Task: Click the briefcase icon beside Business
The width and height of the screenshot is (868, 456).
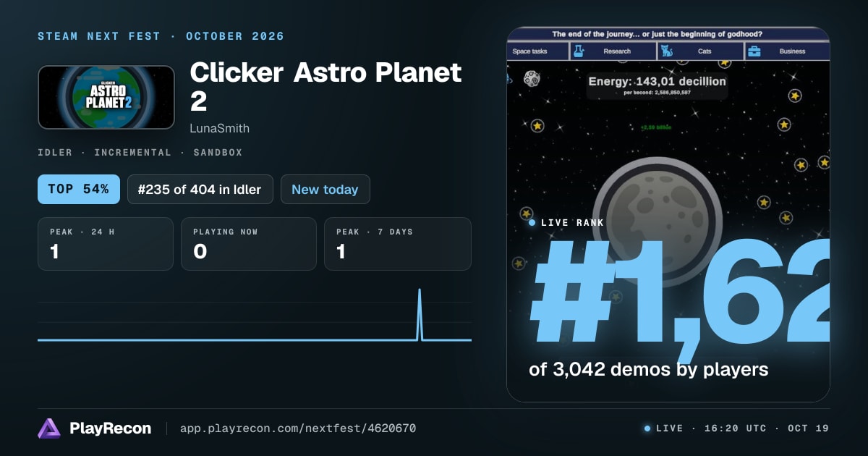Action: tap(754, 51)
